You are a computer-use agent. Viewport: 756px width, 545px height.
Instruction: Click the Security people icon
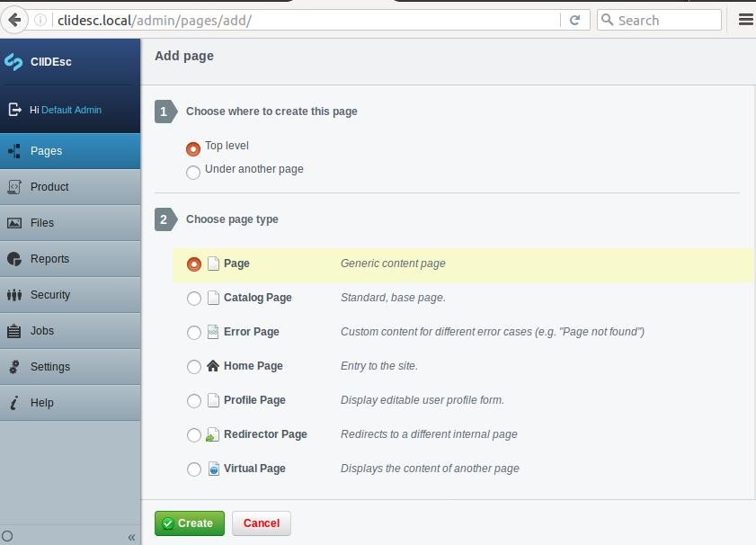tap(13, 295)
